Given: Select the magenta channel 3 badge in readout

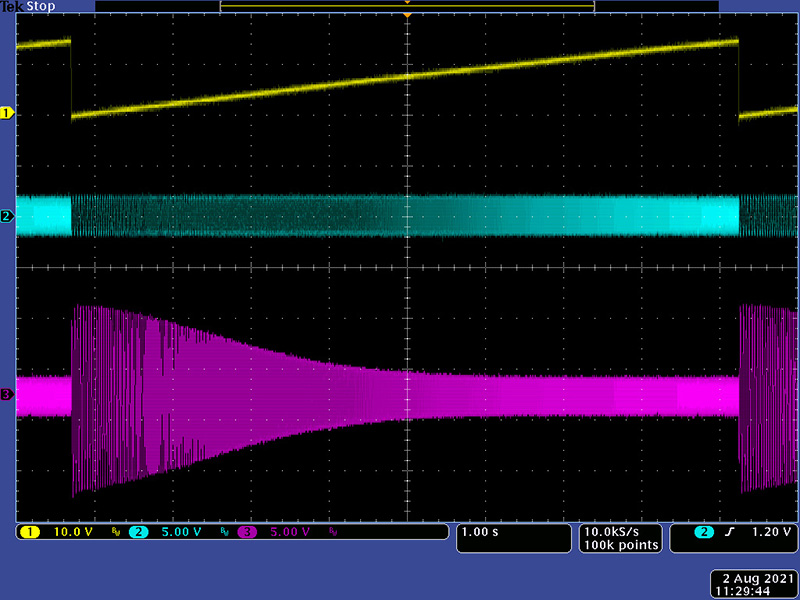Looking at the screenshot, I should coord(246,532).
